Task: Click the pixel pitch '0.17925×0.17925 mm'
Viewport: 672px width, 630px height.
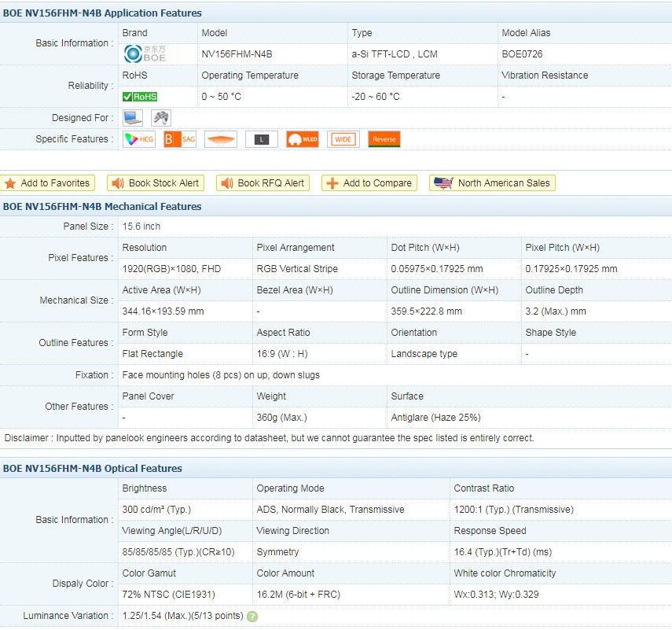Action: (x=571, y=269)
